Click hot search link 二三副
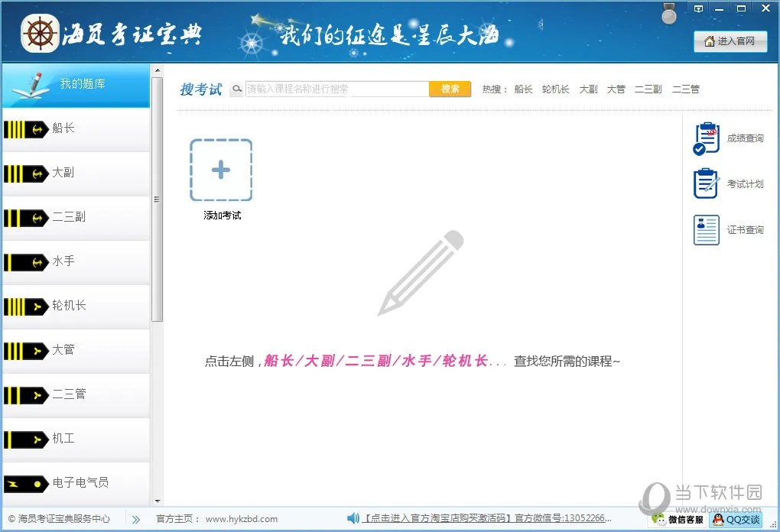The image size is (780, 532). point(648,89)
